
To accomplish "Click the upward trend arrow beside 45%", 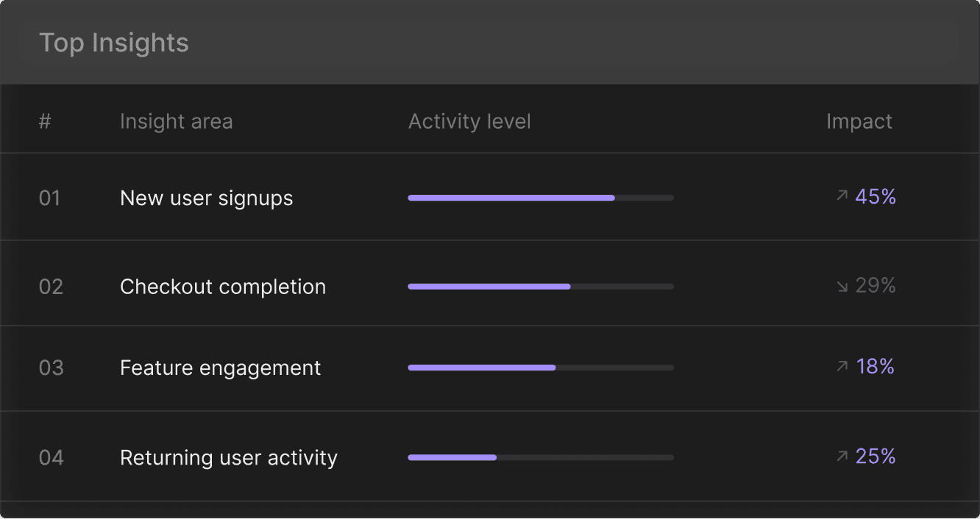I will click(x=842, y=196).
